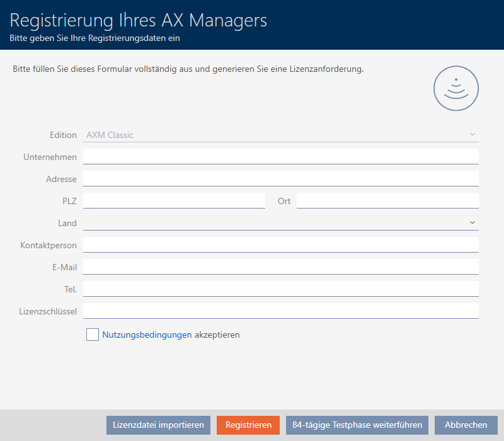Image resolution: width=504 pixels, height=441 pixels.
Task: Focus the Adresse text field
Action: tap(280, 178)
